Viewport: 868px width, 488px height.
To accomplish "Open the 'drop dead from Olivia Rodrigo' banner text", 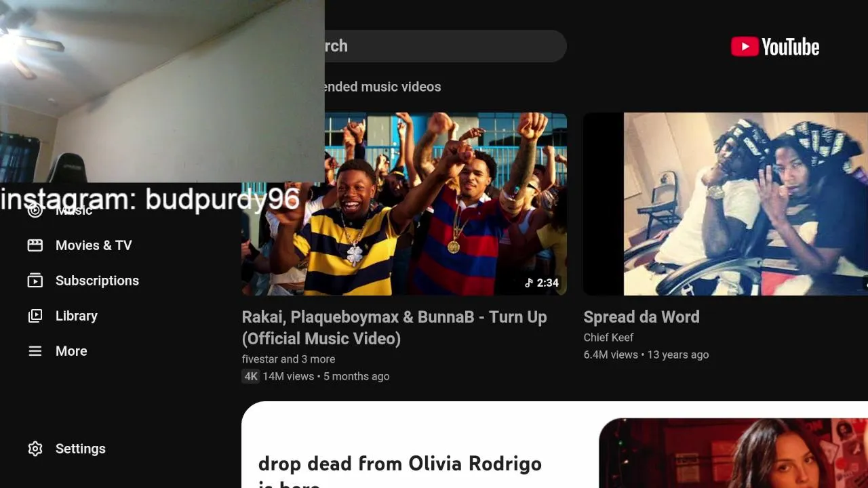I will [x=400, y=472].
